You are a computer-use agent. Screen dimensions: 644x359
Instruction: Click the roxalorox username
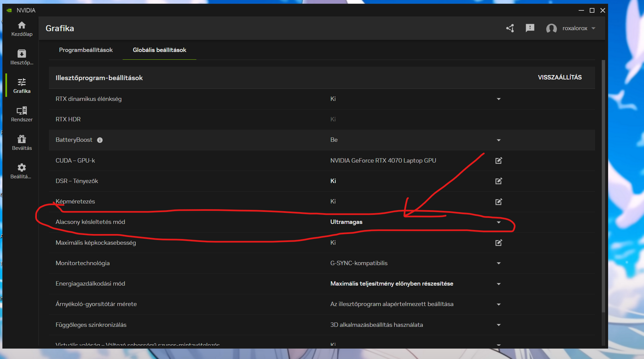click(575, 28)
